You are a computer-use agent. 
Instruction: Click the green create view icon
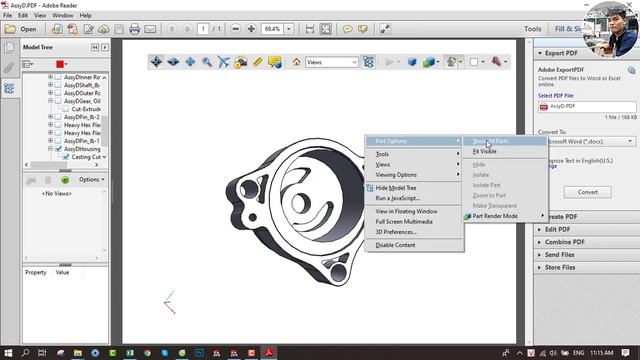coord(65,180)
